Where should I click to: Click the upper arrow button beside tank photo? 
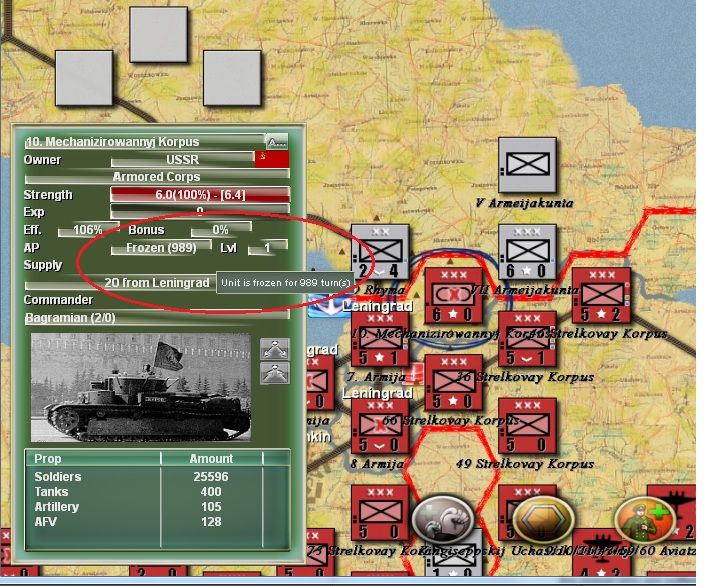click(275, 349)
